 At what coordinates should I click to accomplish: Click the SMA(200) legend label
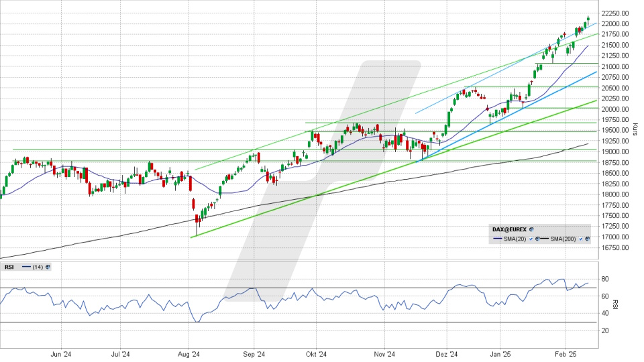point(563,239)
